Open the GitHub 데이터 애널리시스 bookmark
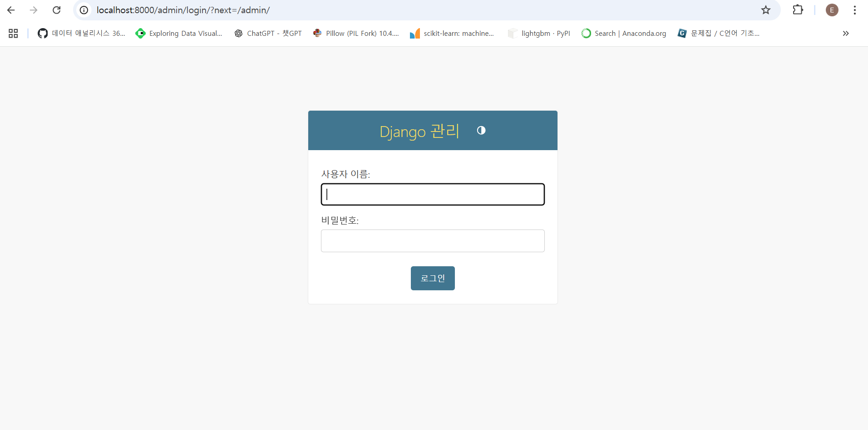Viewport: 868px width, 430px height. click(x=81, y=33)
